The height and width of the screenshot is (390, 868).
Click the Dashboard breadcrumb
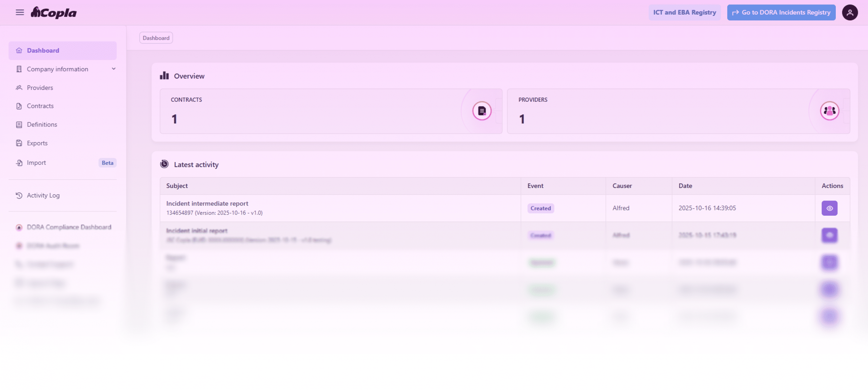point(156,38)
